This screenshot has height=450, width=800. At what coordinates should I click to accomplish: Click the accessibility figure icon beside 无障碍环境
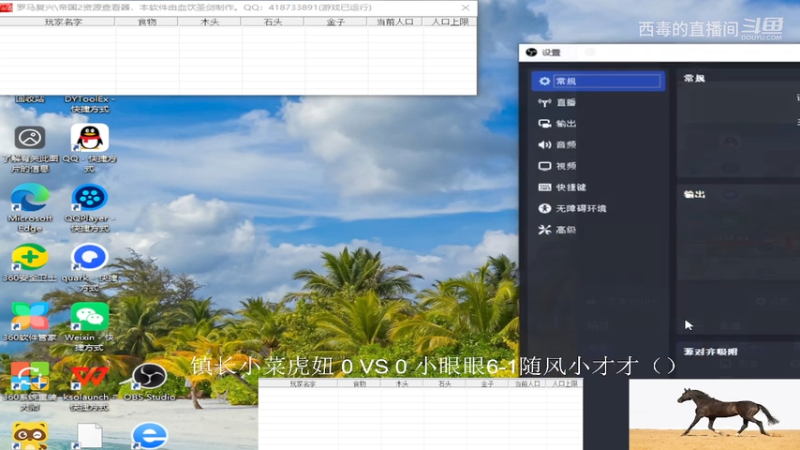544,208
